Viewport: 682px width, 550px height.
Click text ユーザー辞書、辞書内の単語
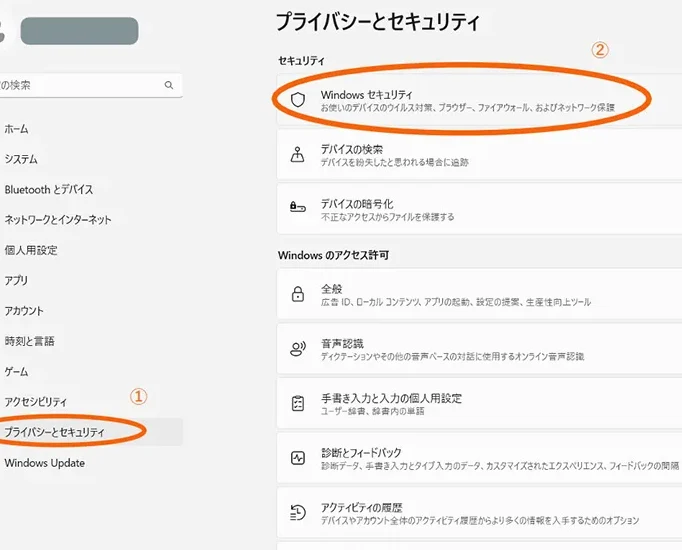click(x=372, y=411)
